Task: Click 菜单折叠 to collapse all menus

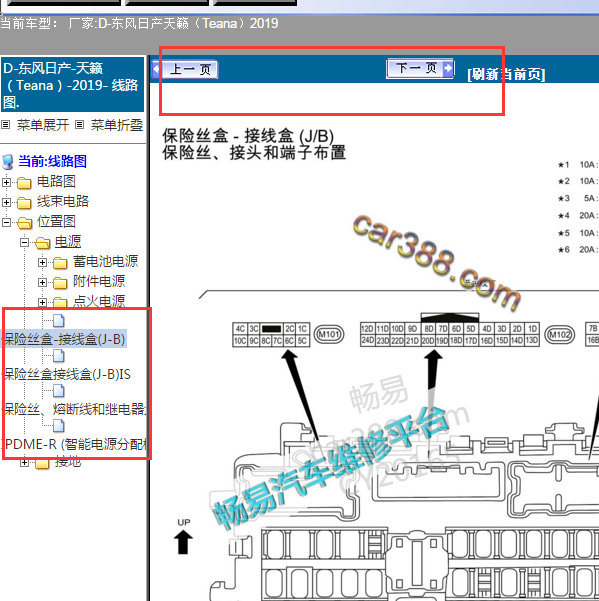Action: pos(117,125)
